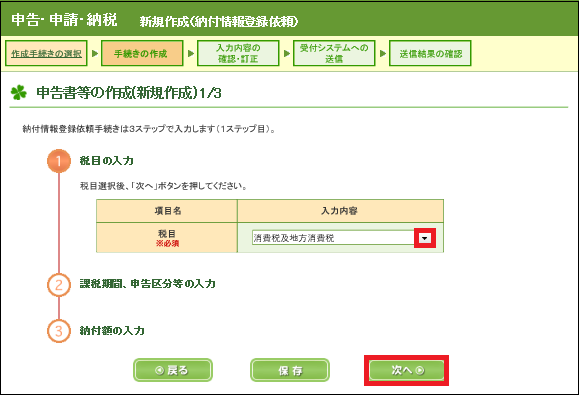
Task: Click step 2 circle for 課税期間
Action: (x=59, y=285)
